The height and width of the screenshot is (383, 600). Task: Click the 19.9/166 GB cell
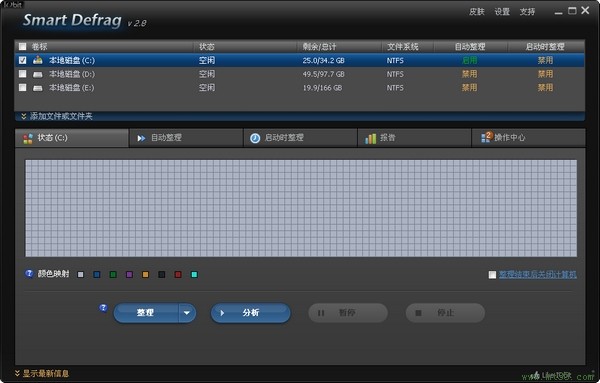[x=323, y=88]
